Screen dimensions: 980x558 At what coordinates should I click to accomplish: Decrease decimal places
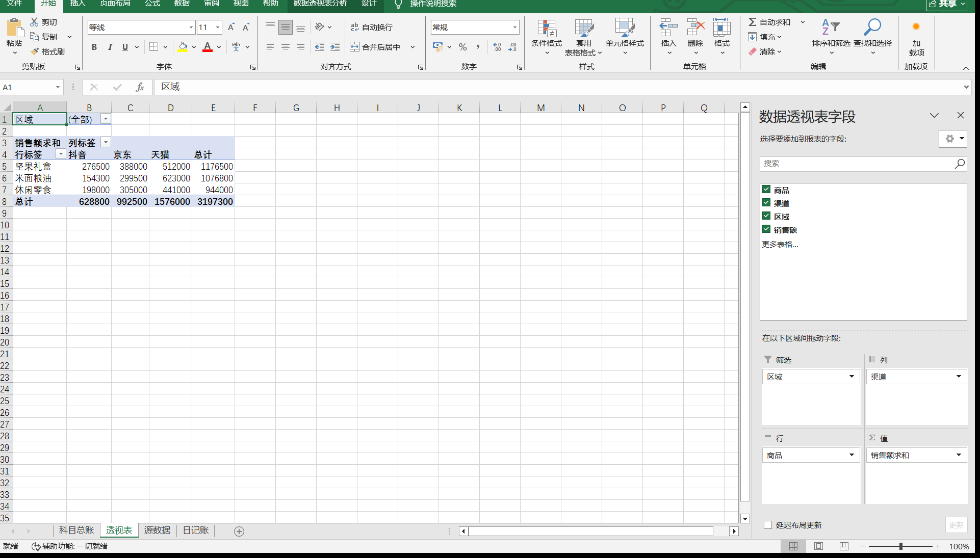click(512, 47)
